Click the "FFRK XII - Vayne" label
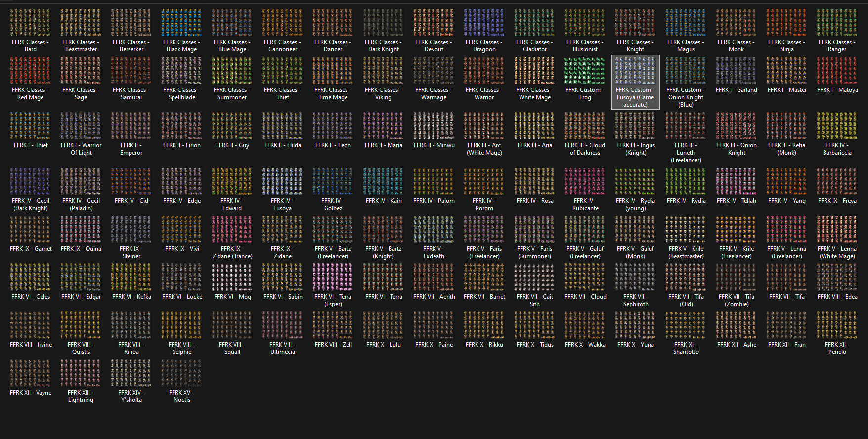This screenshot has height=439, width=868. (31, 393)
